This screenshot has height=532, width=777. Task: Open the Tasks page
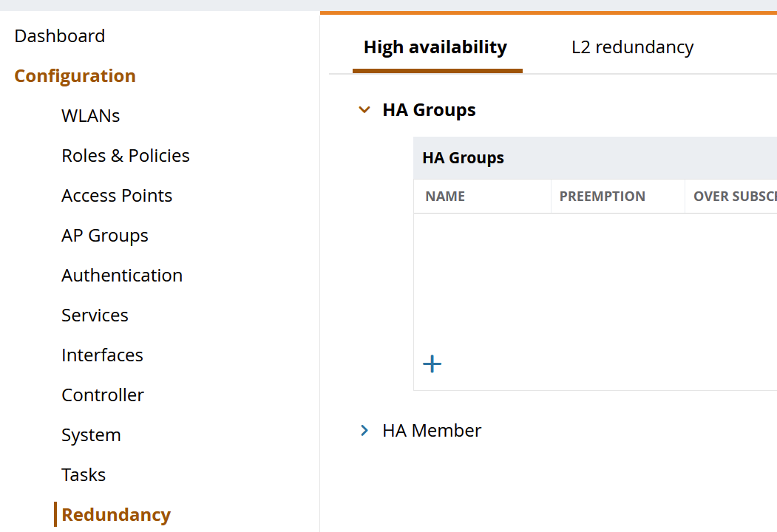(x=84, y=474)
